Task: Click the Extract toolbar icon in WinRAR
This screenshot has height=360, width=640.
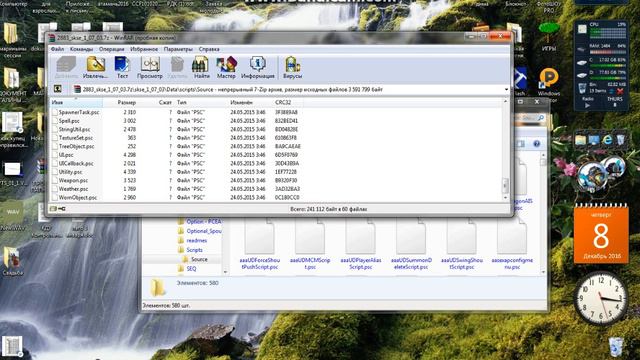Action: (x=96, y=68)
